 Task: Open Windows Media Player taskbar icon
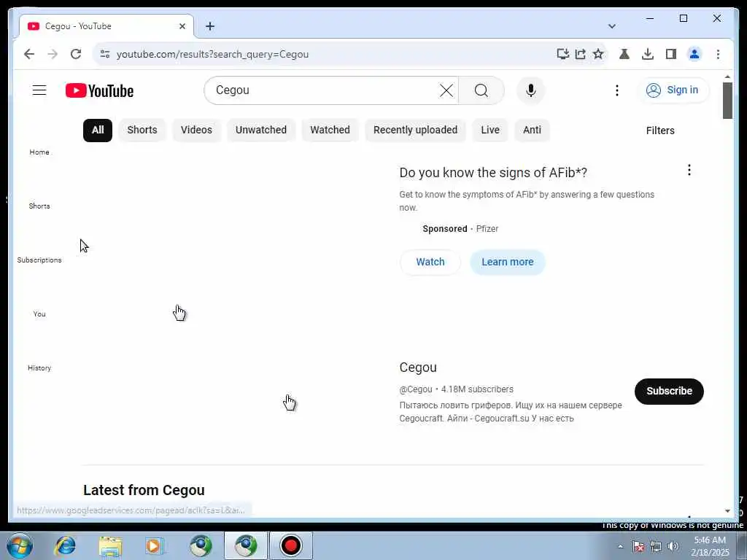[155, 545]
